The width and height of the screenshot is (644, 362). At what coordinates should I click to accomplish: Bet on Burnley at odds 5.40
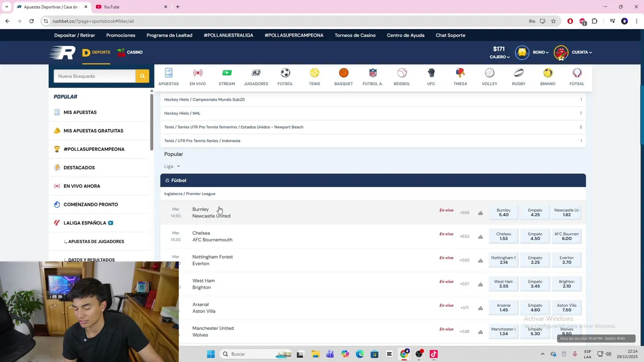[x=504, y=213]
